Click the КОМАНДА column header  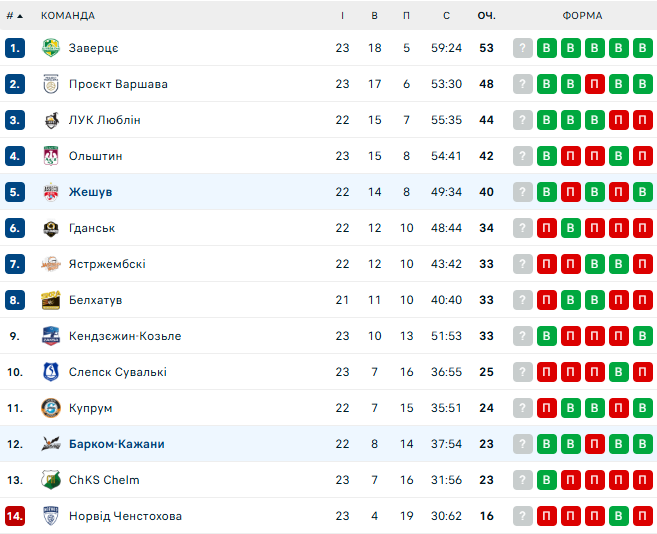coord(68,16)
